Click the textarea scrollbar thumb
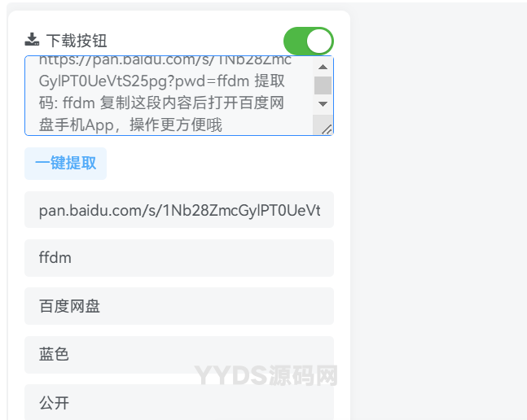This screenshot has width=527, height=420. [323, 85]
